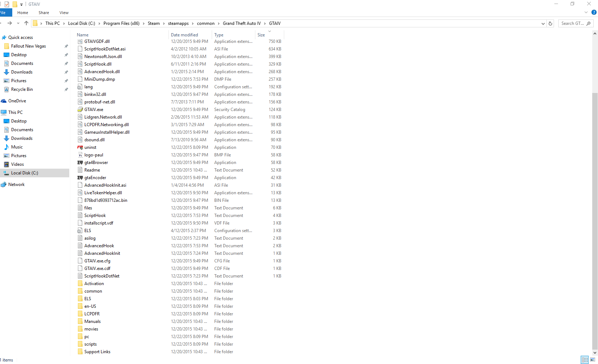Screen dimensions: 598x364
Task: Click the Recycle Bin icon in Quick access
Action: point(6,89)
